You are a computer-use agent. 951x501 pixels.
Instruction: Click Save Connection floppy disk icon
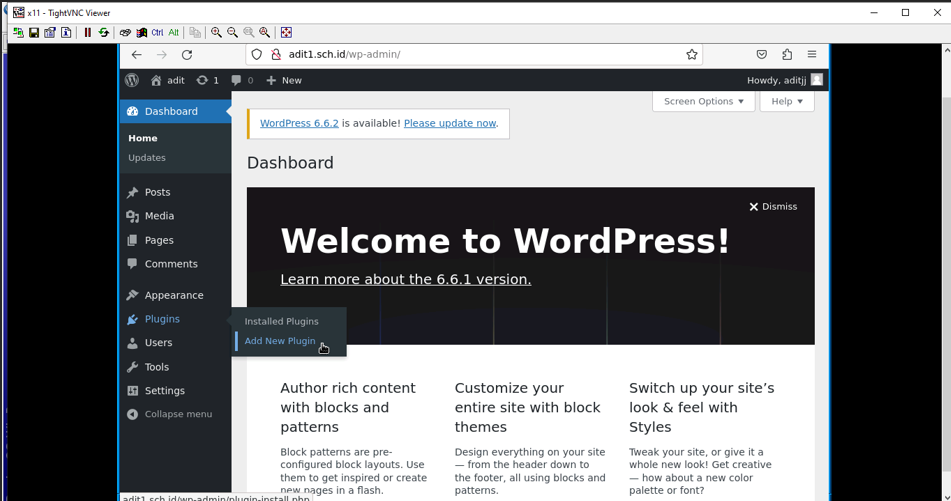(34, 33)
